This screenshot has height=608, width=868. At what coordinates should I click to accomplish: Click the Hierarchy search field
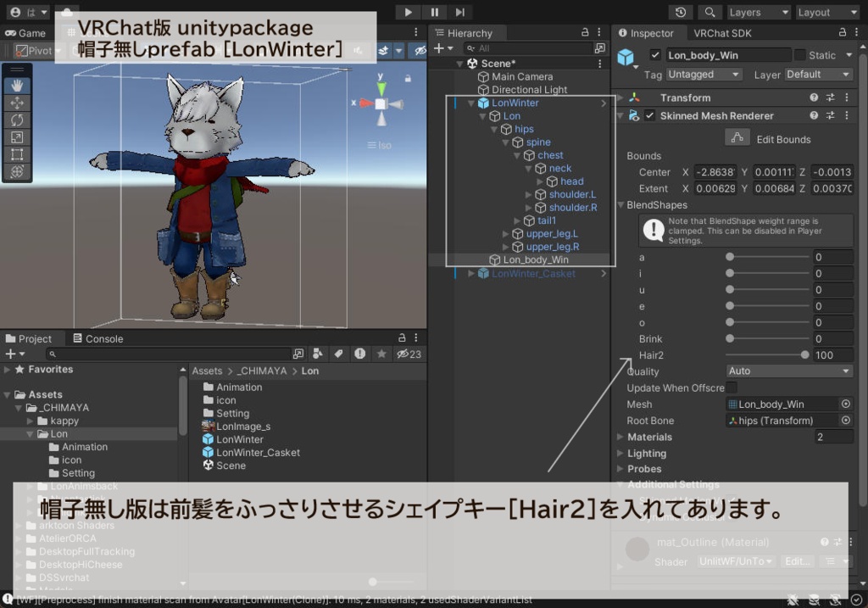527,48
